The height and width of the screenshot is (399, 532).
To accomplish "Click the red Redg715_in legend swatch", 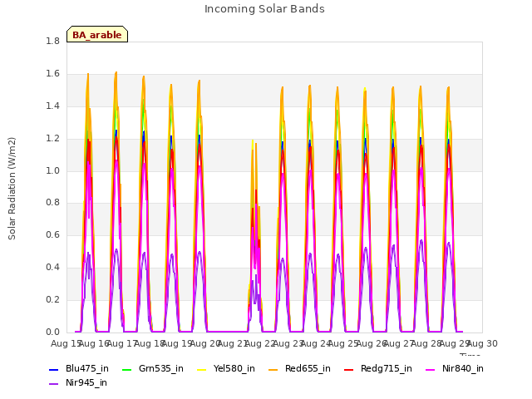I will click(349, 369).
